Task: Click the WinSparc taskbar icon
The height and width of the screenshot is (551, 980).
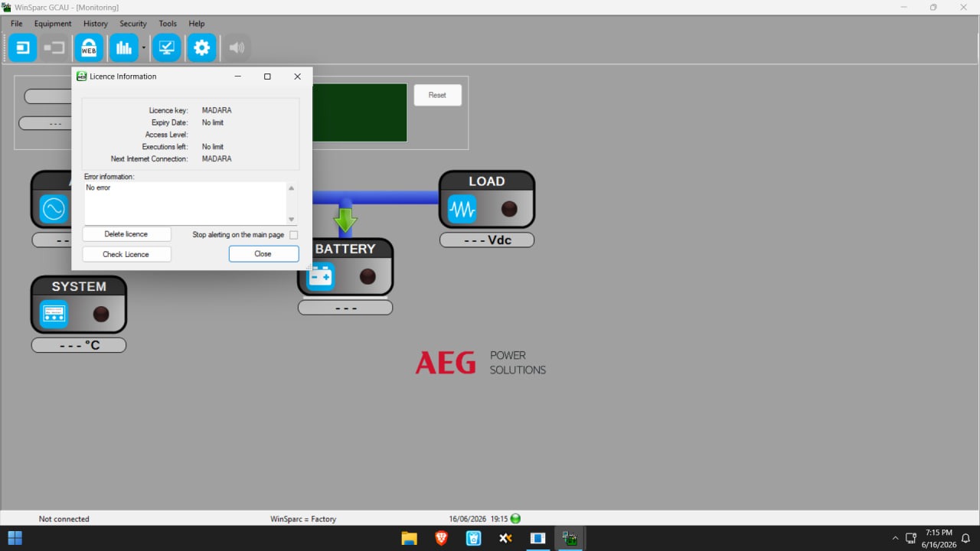Action: [x=570, y=538]
